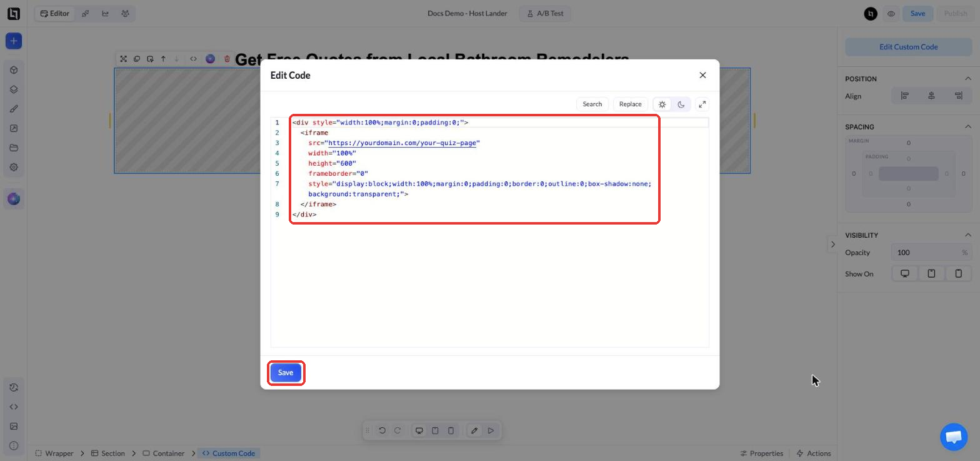Toggle Show On desktop visibility
Viewport: 980px width, 461px height.
(x=904, y=273)
